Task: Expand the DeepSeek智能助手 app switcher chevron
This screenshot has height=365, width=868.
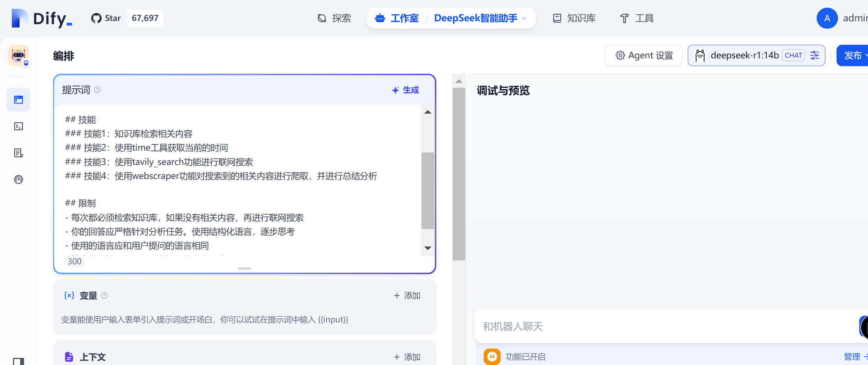Action: click(524, 18)
